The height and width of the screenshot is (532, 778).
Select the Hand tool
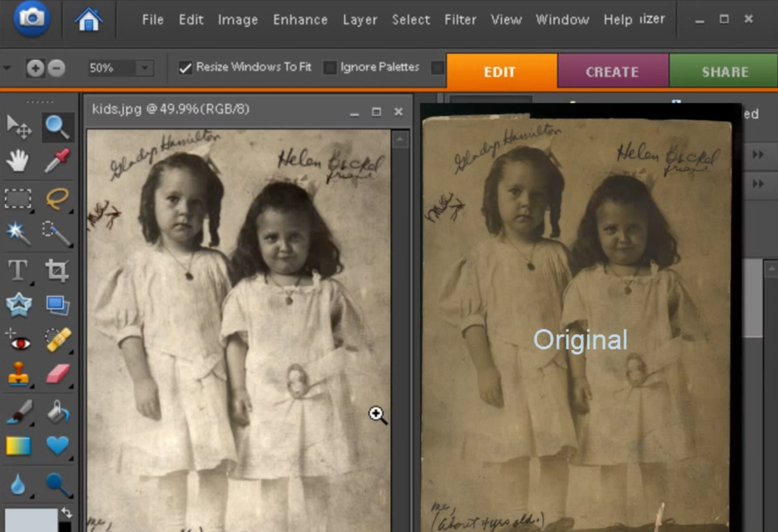tap(17, 161)
